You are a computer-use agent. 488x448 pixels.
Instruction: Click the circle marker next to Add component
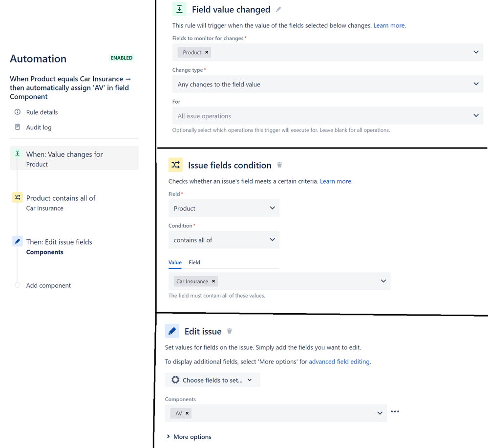[x=18, y=285]
